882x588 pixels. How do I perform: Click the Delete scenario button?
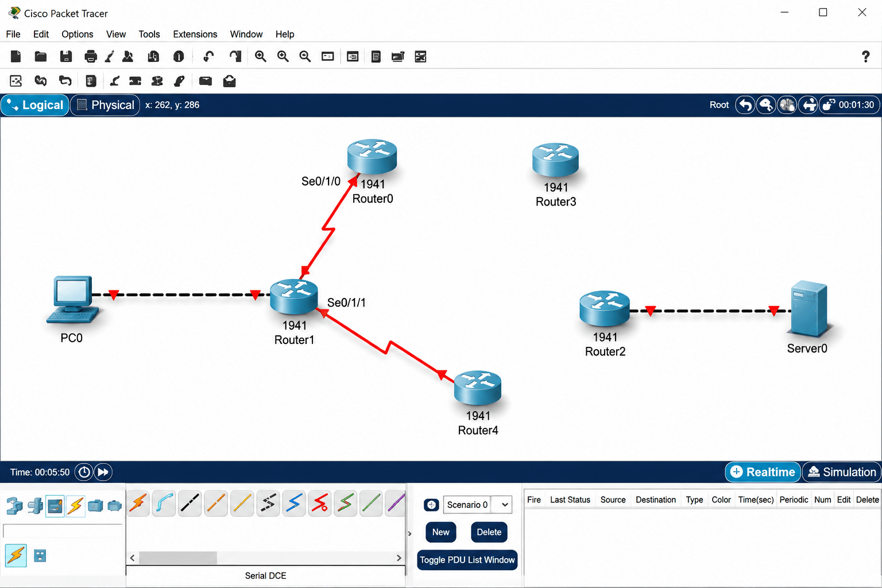click(x=489, y=532)
